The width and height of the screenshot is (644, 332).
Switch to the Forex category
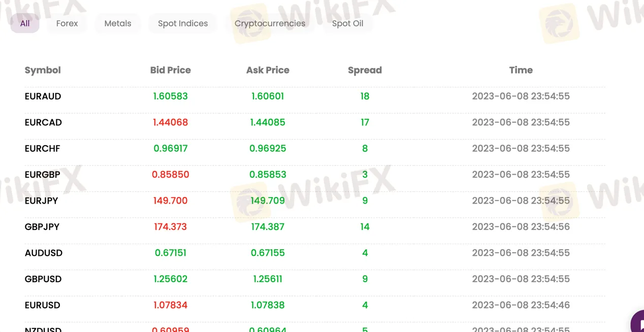67,23
